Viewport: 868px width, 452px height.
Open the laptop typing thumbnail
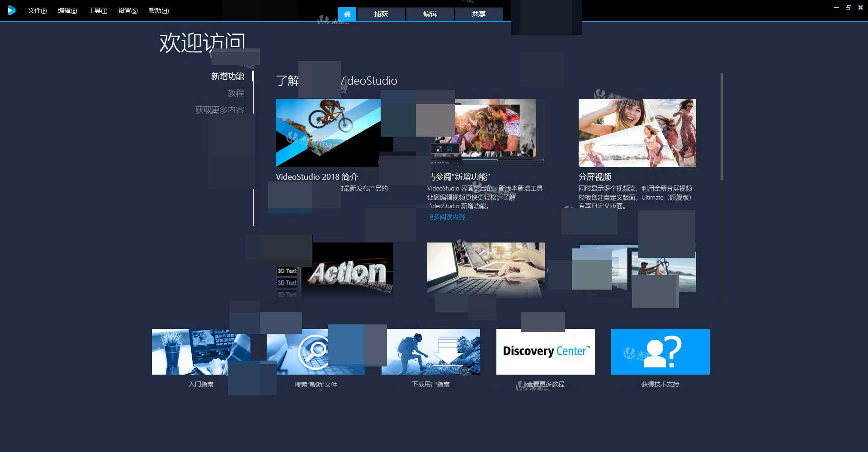click(x=486, y=270)
